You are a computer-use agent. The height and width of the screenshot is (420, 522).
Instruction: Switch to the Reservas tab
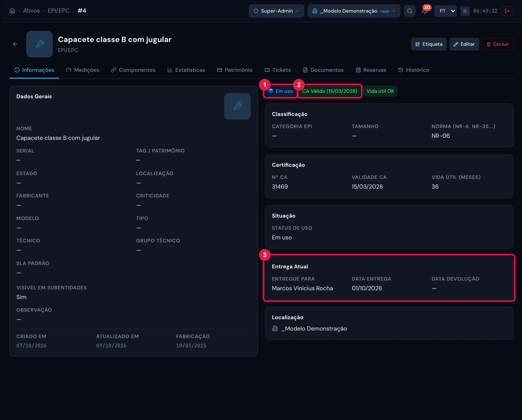371,70
